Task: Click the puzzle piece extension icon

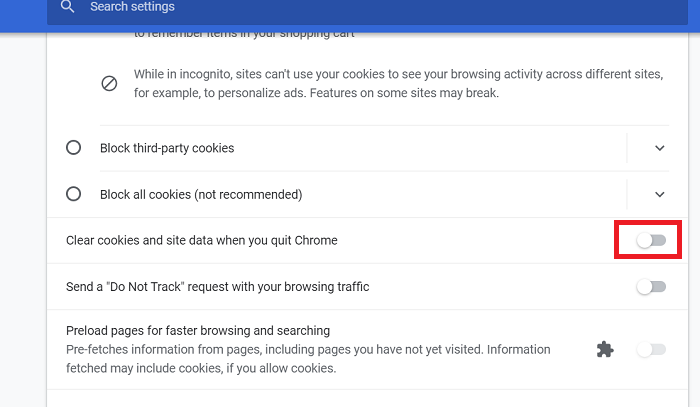Action: (x=604, y=349)
